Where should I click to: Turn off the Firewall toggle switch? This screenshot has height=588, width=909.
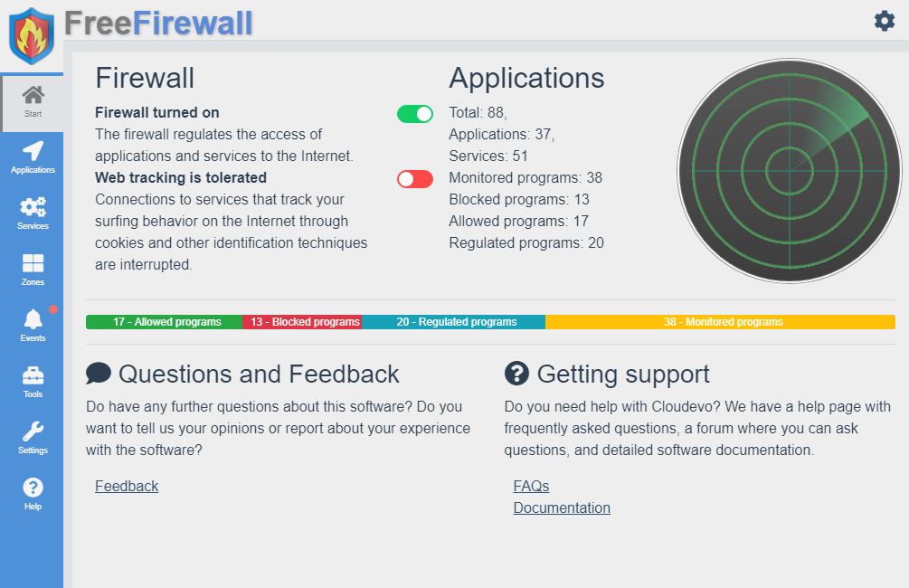click(x=415, y=114)
